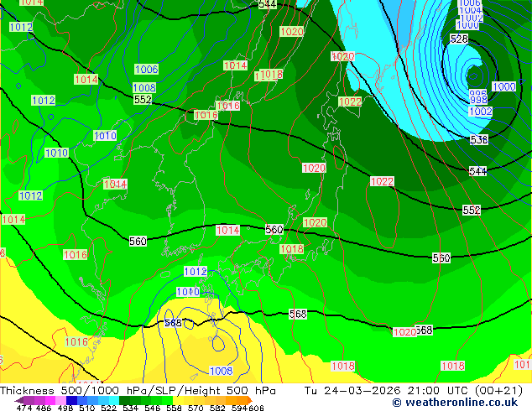Image resolution: width=532 pixels, height=411 pixels.
Task: Click the weatheronline.co.uk copyright link
Action: 455,403
